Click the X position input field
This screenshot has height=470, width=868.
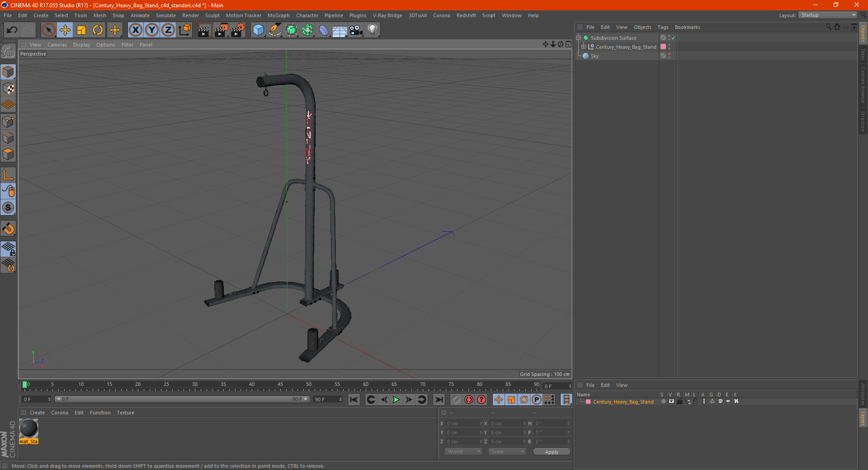(464, 423)
